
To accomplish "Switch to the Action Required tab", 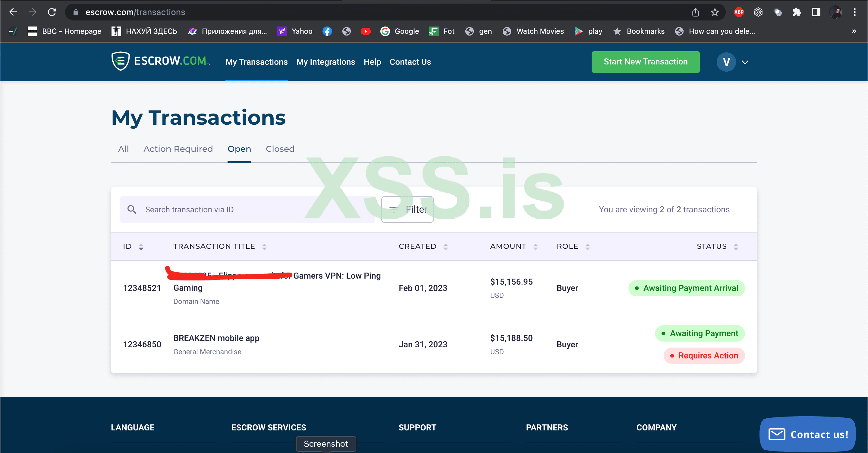I will coord(178,149).
